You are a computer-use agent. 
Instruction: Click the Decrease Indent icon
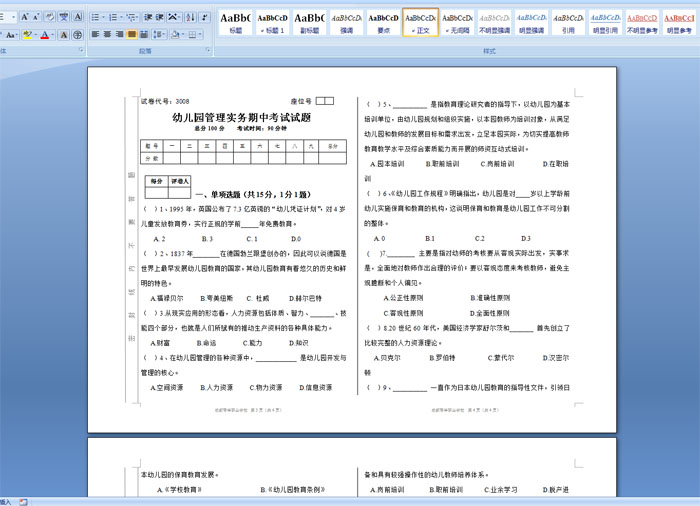pos(148,17)
